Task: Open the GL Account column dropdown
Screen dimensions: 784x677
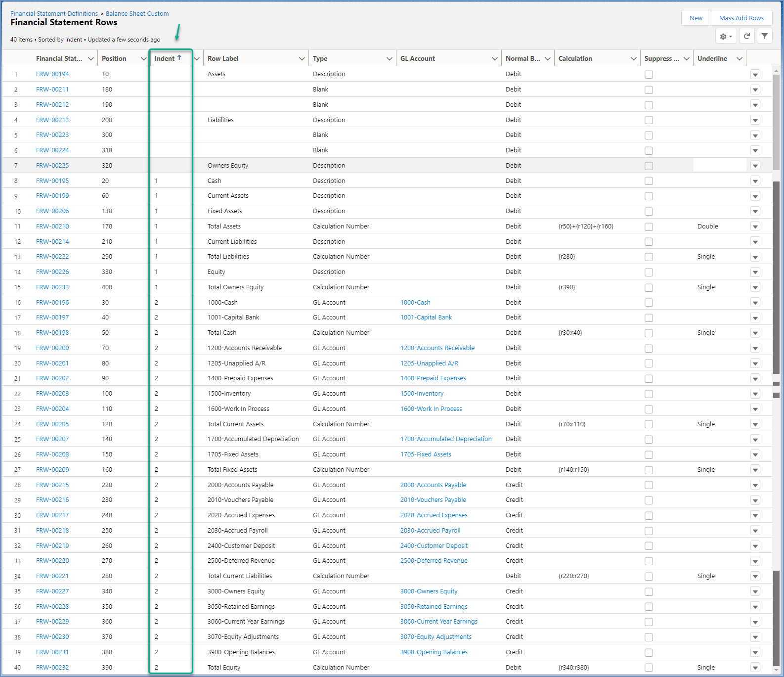Action: tap(494, 59)
